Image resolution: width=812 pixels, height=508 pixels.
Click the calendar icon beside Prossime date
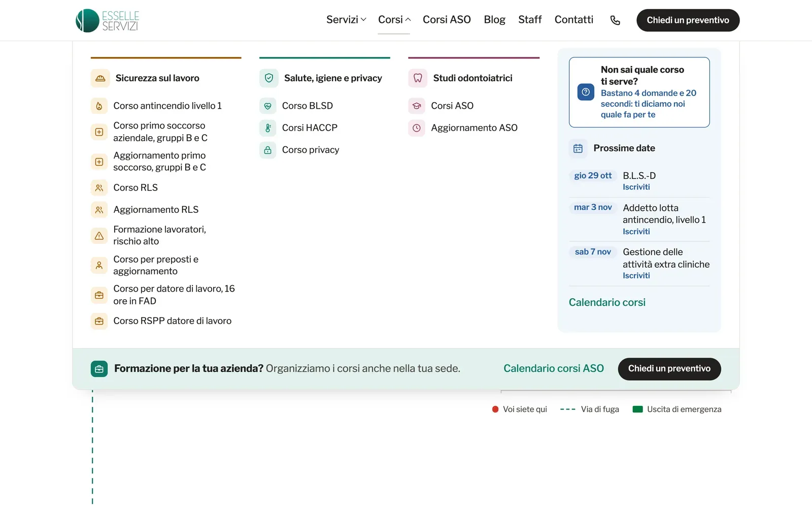tap(578, 148)
